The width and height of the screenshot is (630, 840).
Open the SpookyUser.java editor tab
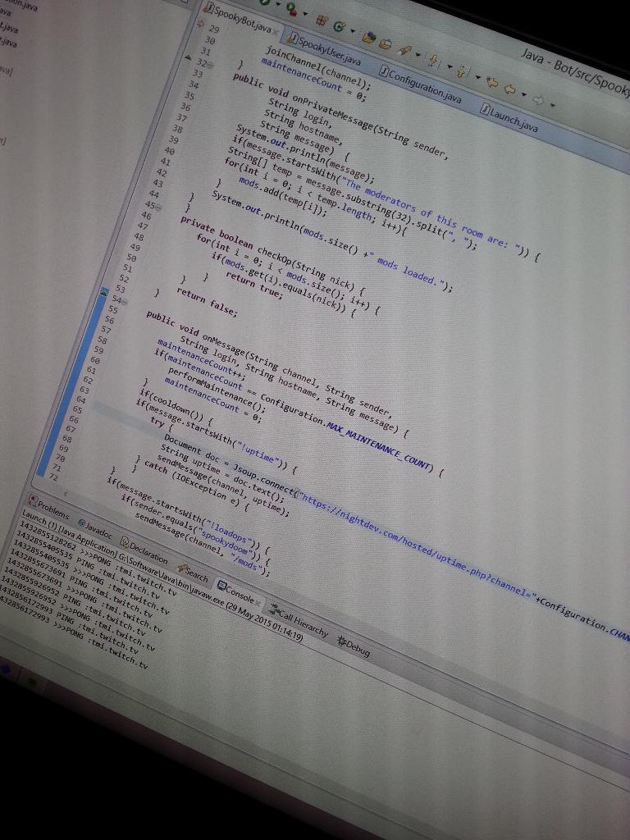tap(324, 49)
